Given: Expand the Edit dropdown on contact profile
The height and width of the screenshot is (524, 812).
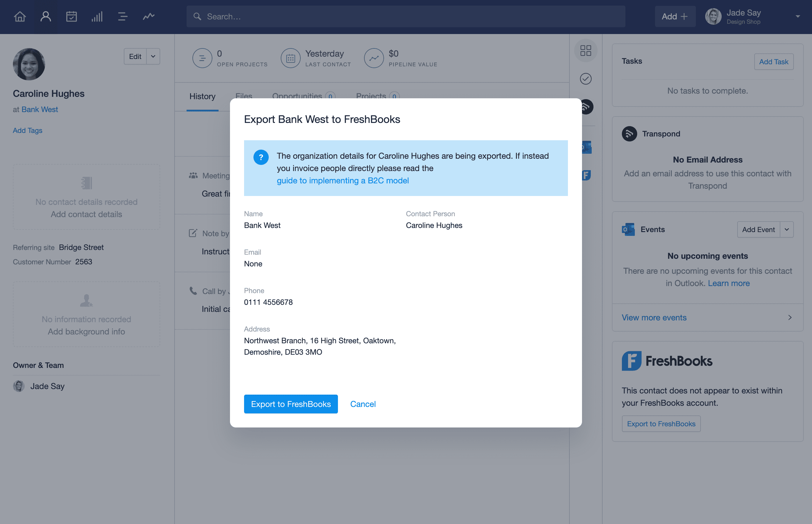Looking at the screenshot, I should (x=153, y=56).
